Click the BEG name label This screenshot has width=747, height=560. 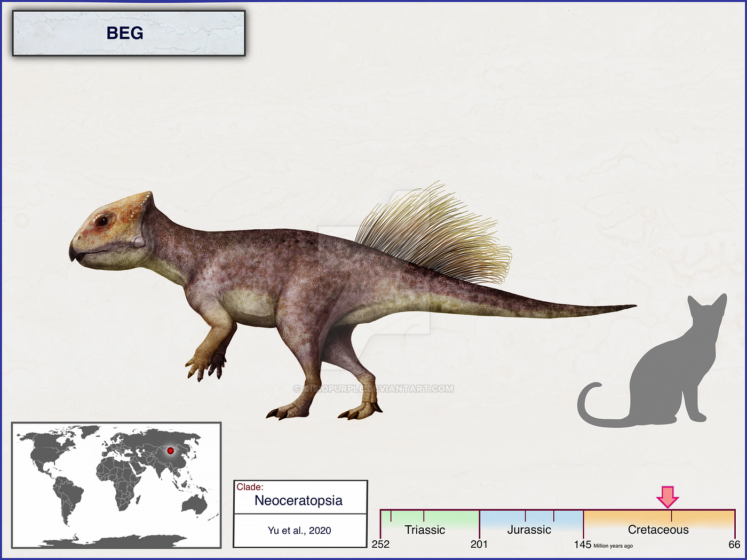click(125, 33)
